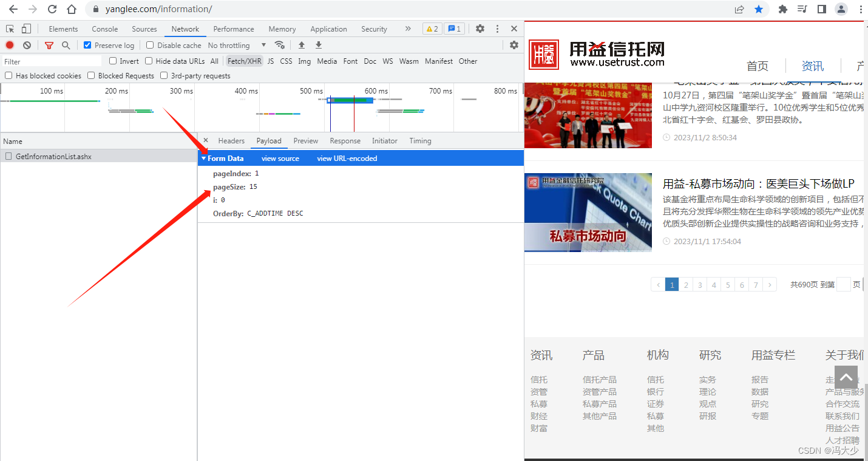Go to next page arrow in pagination
868x461 pixels.
(x=770, y=284)
